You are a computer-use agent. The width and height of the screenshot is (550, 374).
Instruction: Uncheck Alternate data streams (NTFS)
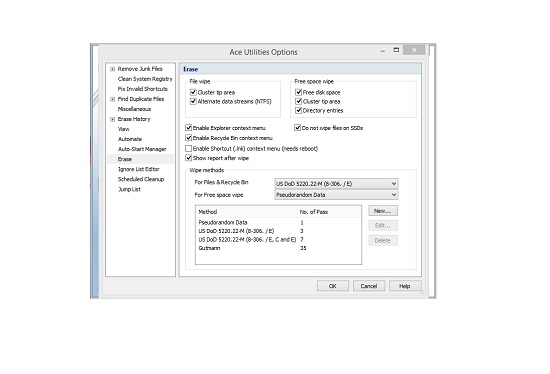coord(193,101)
